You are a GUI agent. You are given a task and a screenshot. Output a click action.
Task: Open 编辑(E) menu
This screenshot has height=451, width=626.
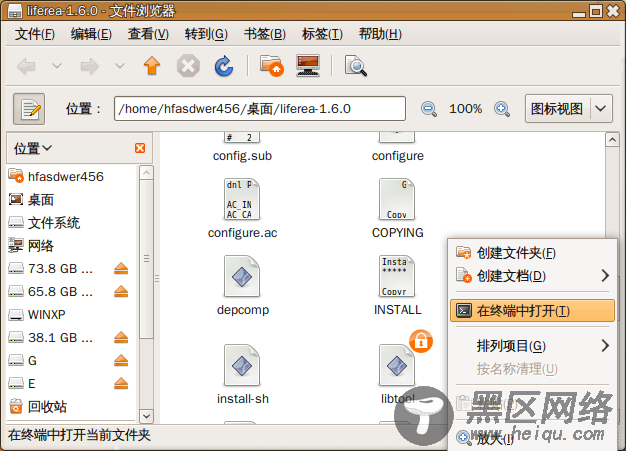91,34
